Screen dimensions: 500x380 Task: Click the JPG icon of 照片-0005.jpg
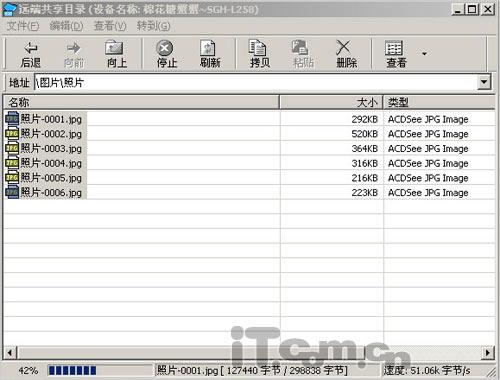[x=12, y=178]
